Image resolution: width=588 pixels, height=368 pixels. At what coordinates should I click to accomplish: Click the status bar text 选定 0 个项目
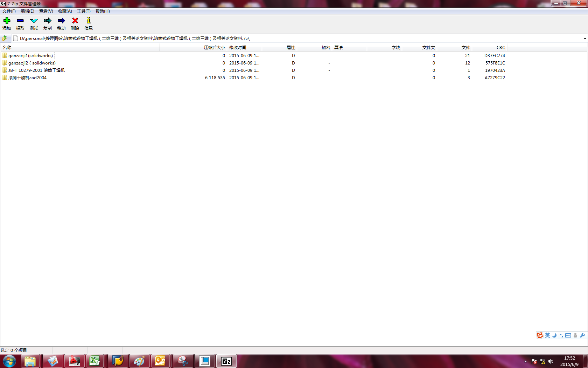tap(14, 350)
